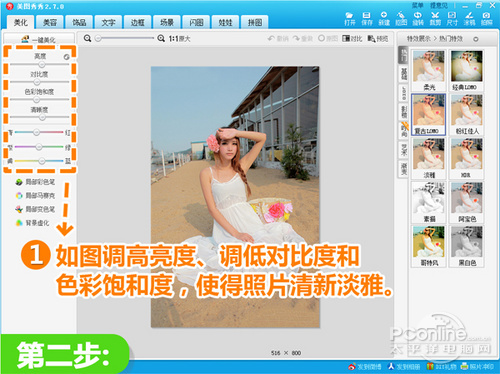Image resolution: width=500 pixels, height=374 pixels.
Task: Switch to the 美容 tab
Action: [x=50, y=22]
